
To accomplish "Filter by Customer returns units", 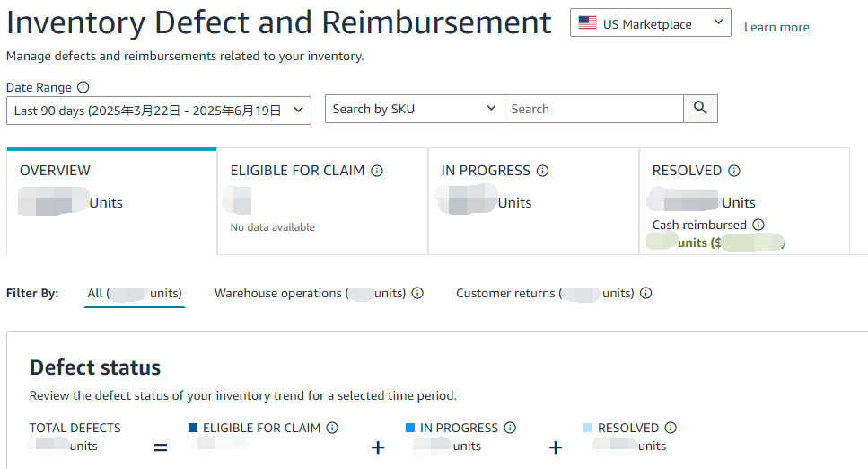I will [x=544, y=293].
